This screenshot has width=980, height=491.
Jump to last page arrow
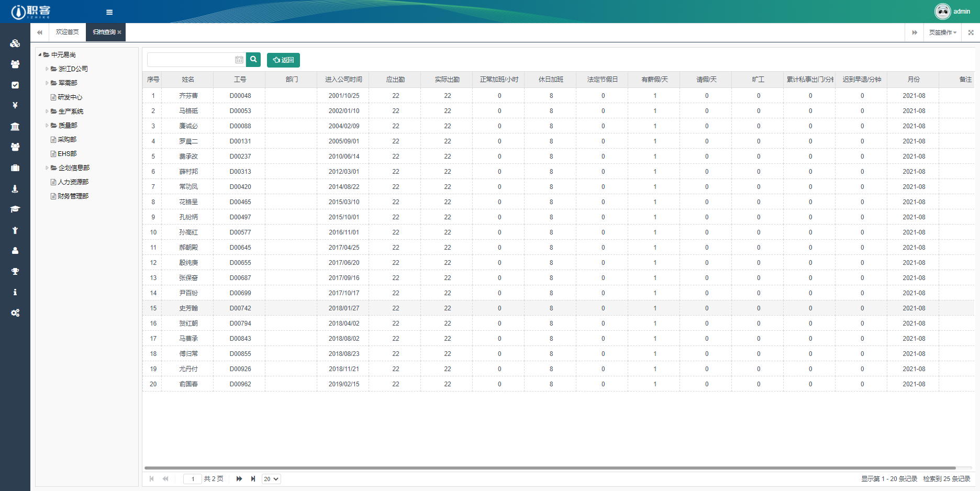point(253,479)
